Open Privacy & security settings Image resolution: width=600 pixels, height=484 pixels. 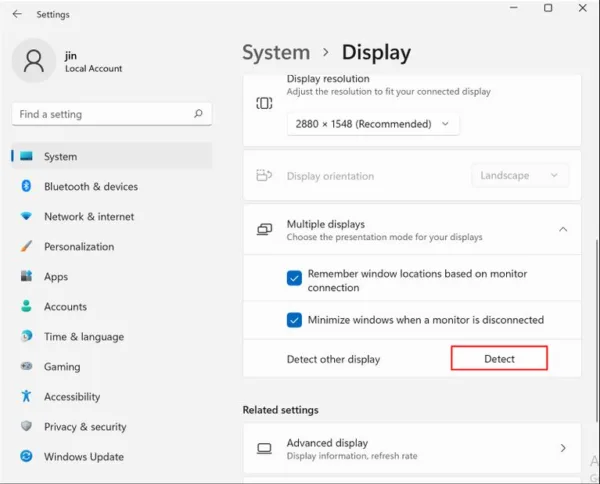pyautogui.click(x=112, y=426)
